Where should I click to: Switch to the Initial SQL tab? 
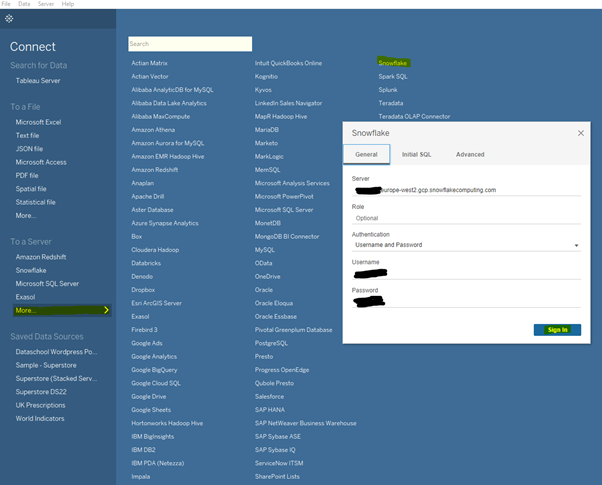click(416, 154)
